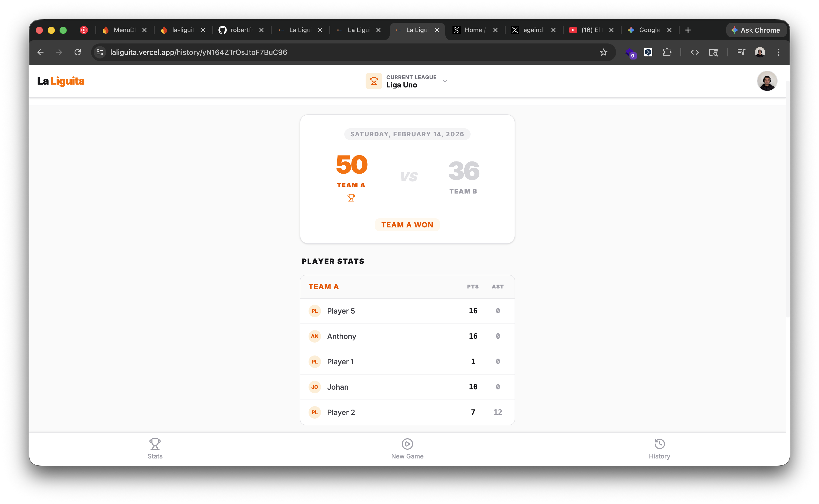Switch to the Home / X tab
The width and height of the screenshot is (819, 504).
(x=474, y=30)
